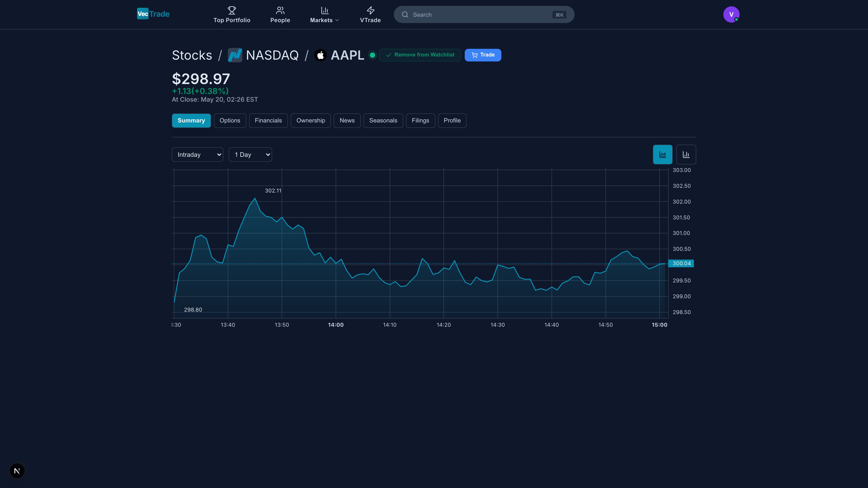This screenshot has height=488, width=868.
Task: Open the Filings tab
Action: [x=420, y=121]
